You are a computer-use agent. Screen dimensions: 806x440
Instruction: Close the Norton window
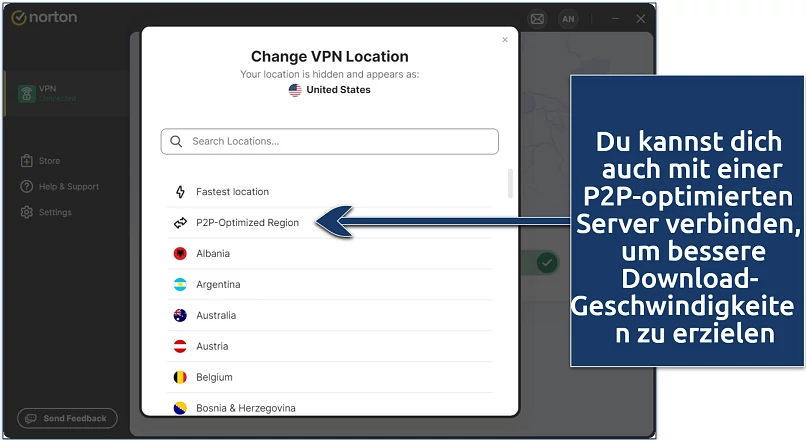(640, 19)
